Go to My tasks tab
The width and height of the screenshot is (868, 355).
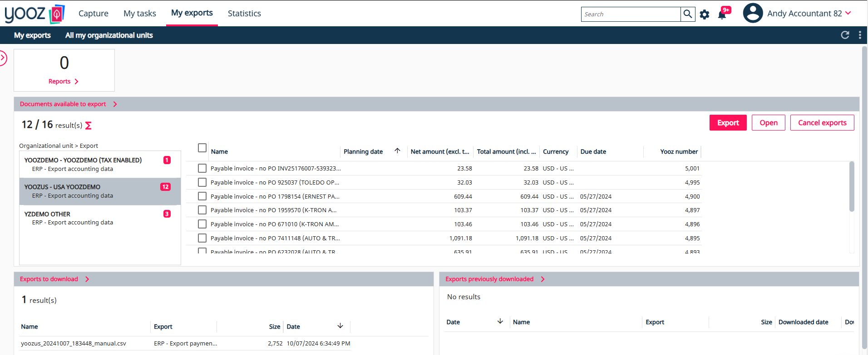click(140, 14)
